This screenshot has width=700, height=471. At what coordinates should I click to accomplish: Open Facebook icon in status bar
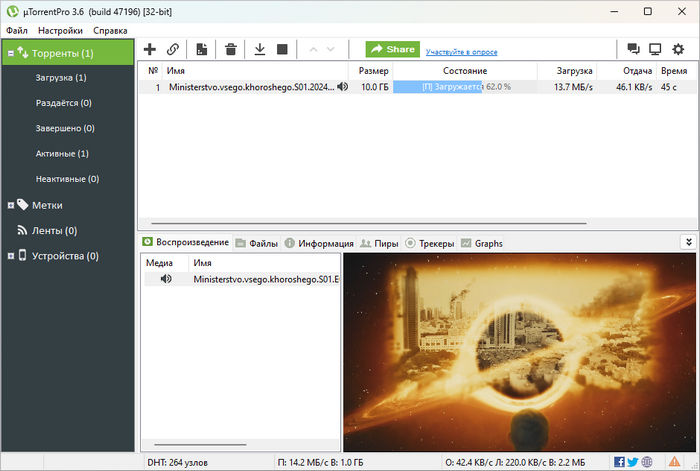click(619, 462)
